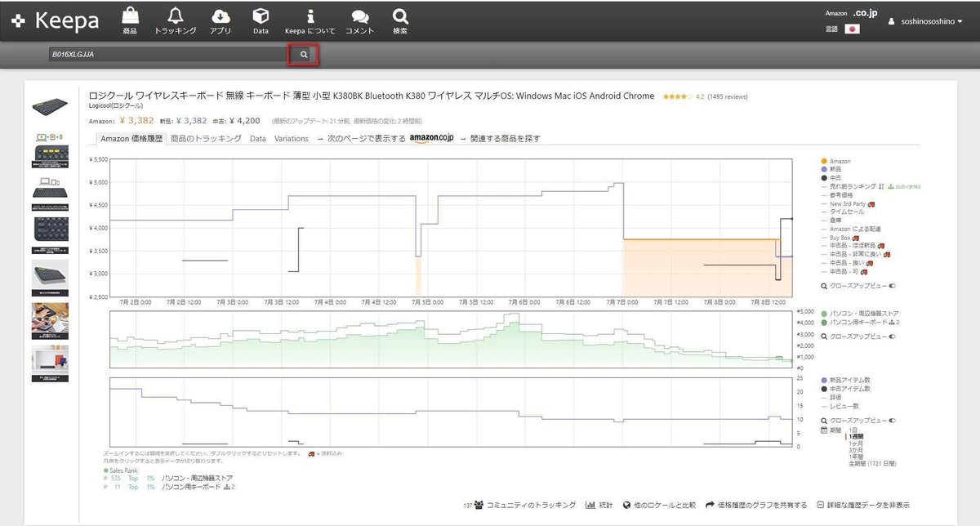Select the 商品のトラッキング tab
Screen dimensions: 980x526
coord(206,139)
